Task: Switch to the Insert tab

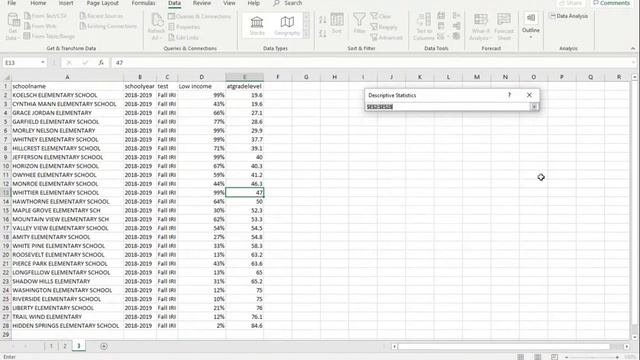Action: tap(66, 3)
